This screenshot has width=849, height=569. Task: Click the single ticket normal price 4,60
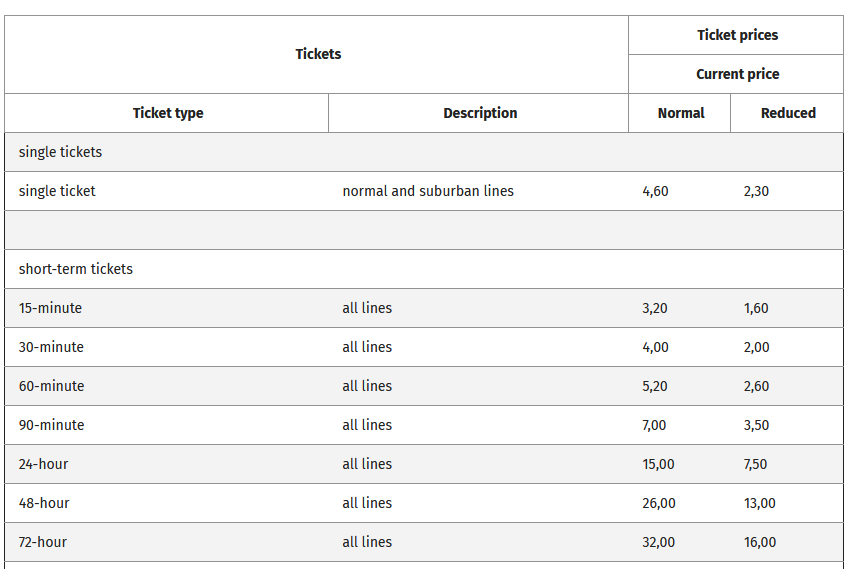(x=655, y=191)
